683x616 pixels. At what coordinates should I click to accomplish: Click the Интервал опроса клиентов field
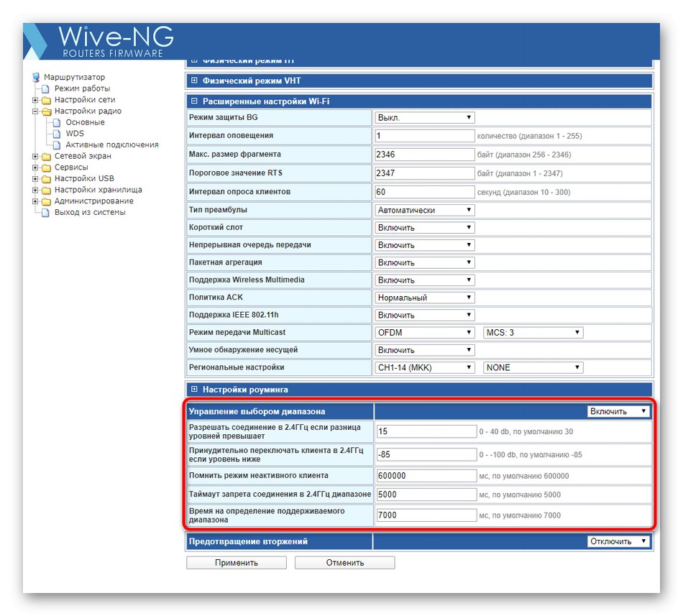425,192
